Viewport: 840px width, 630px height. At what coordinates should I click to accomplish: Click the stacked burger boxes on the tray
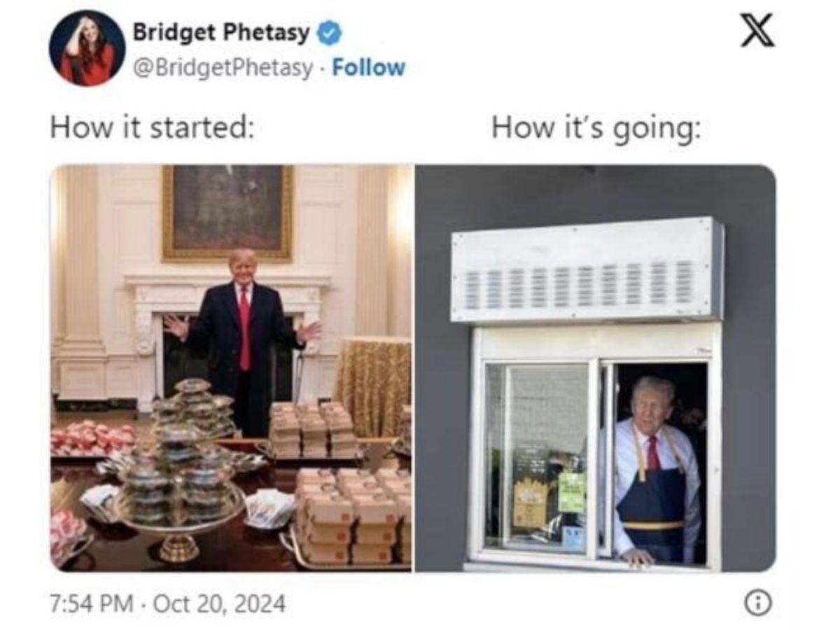[353, 515]
